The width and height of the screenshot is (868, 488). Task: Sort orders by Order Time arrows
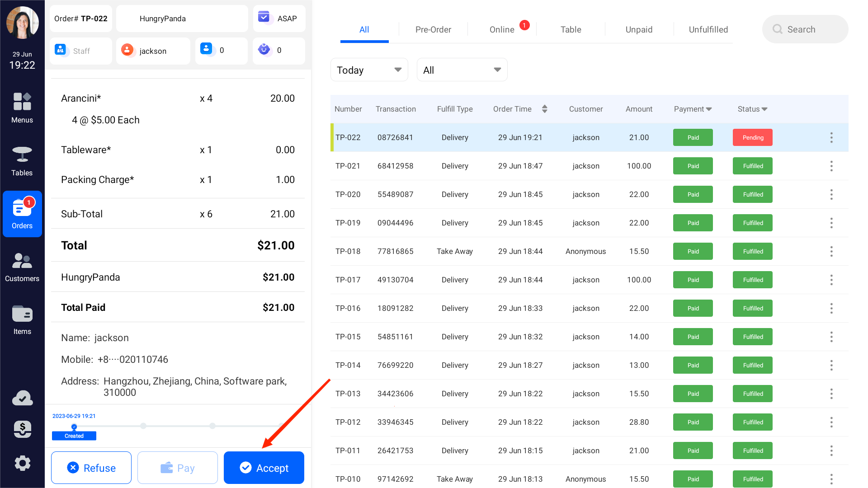coord(544,109)
